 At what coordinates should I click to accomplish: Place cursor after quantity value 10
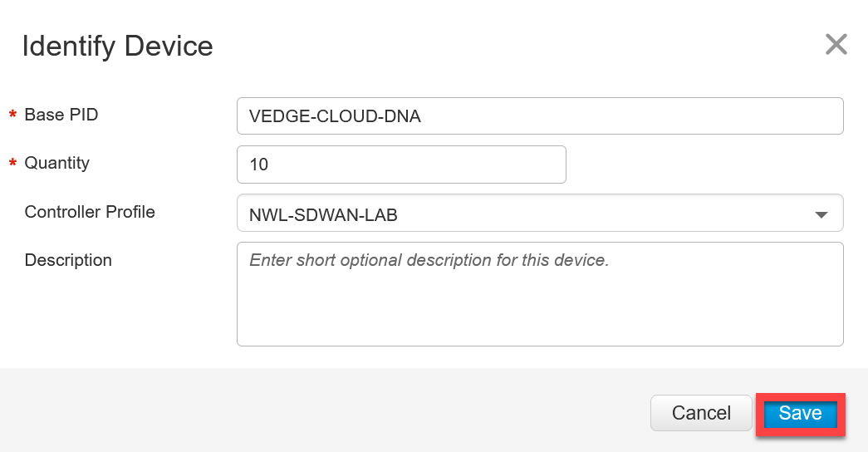(269, 165)
